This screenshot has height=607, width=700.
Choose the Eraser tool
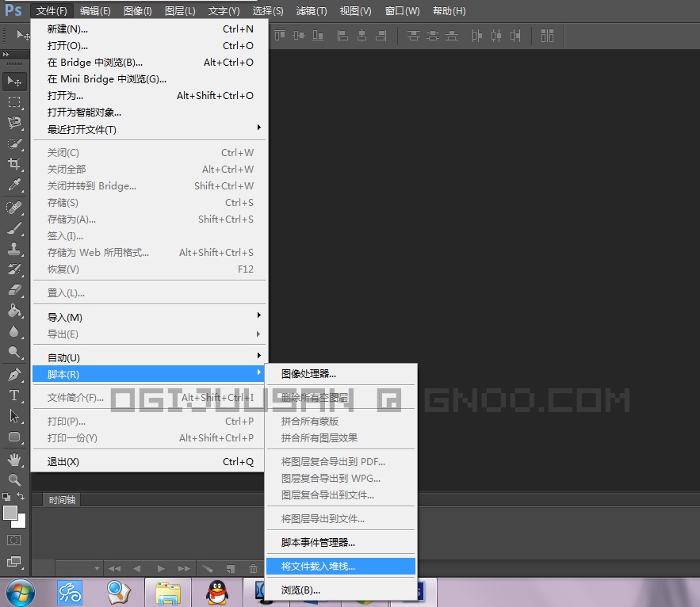(14, 290)
